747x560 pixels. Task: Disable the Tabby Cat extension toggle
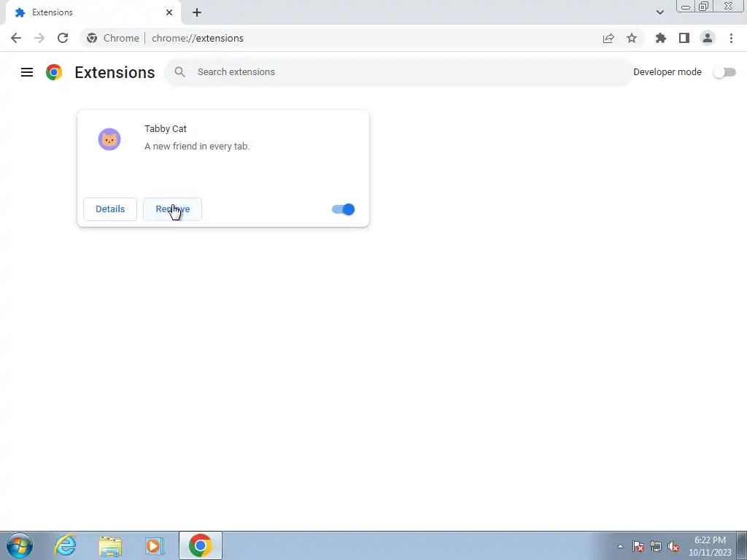[344, 209]
